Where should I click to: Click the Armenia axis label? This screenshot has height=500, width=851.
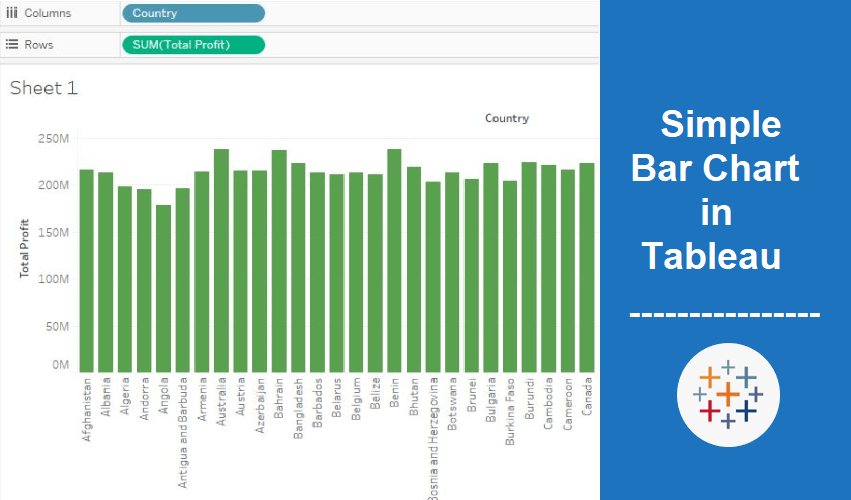pyautogui.click(x=202, y=399)
